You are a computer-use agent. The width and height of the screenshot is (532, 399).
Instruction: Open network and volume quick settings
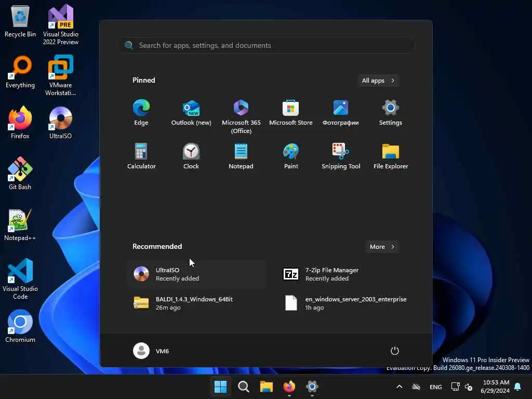[x=462, y=387]
